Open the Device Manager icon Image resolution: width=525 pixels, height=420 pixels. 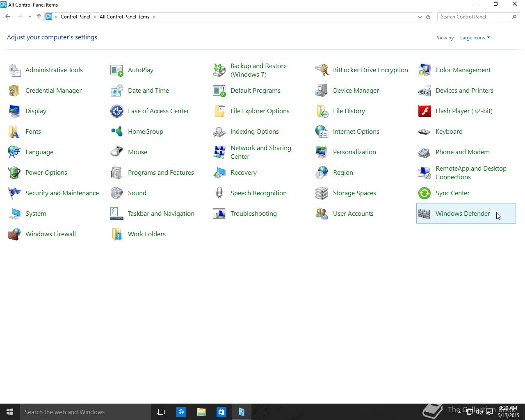[x=322, y=91]
